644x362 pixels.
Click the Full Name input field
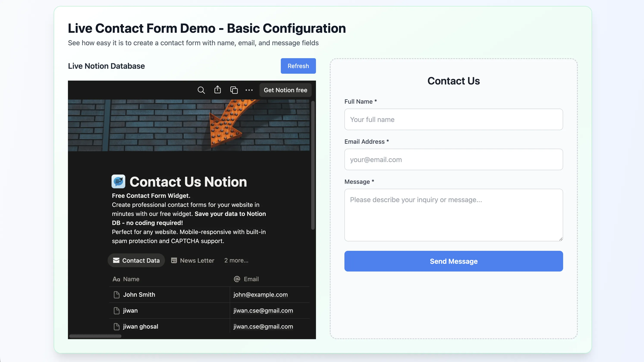454,119
